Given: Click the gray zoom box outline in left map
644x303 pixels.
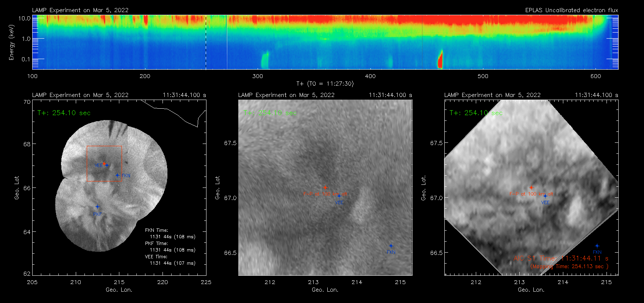Looking at the screenshot, I should coord(104,164).
